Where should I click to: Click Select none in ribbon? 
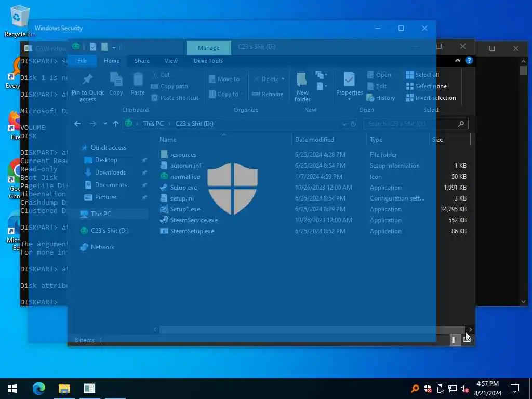click(x=427, y=86)
